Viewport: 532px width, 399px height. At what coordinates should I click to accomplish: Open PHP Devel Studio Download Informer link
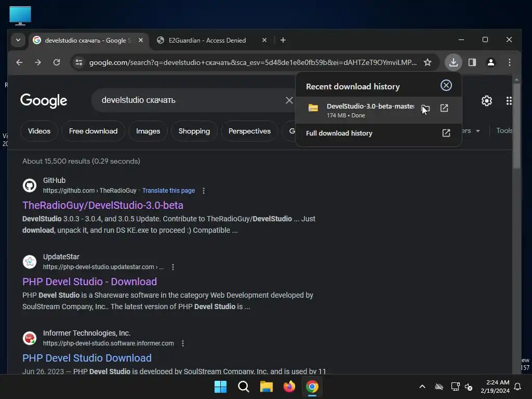(87, 358)
